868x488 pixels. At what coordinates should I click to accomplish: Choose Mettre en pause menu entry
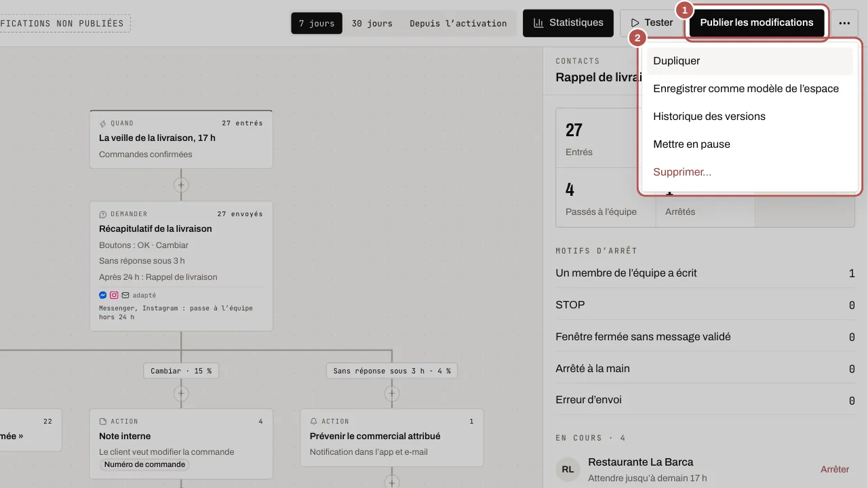pos(750,144)
